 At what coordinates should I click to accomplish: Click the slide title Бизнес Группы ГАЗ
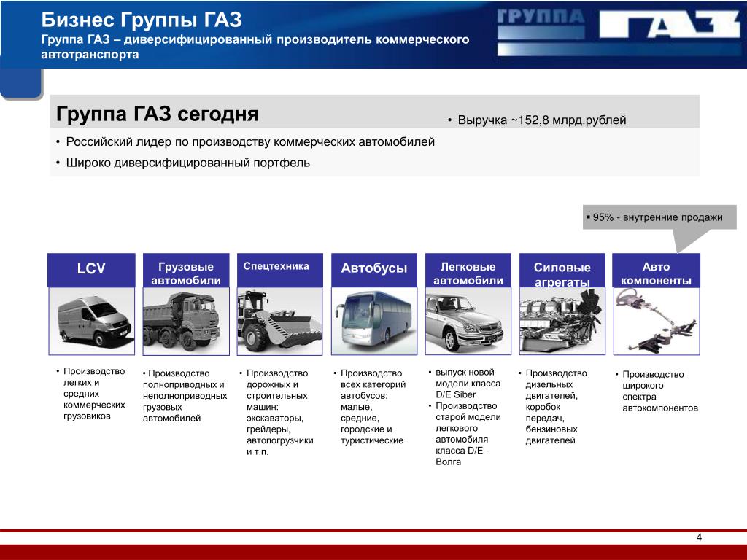141,20
